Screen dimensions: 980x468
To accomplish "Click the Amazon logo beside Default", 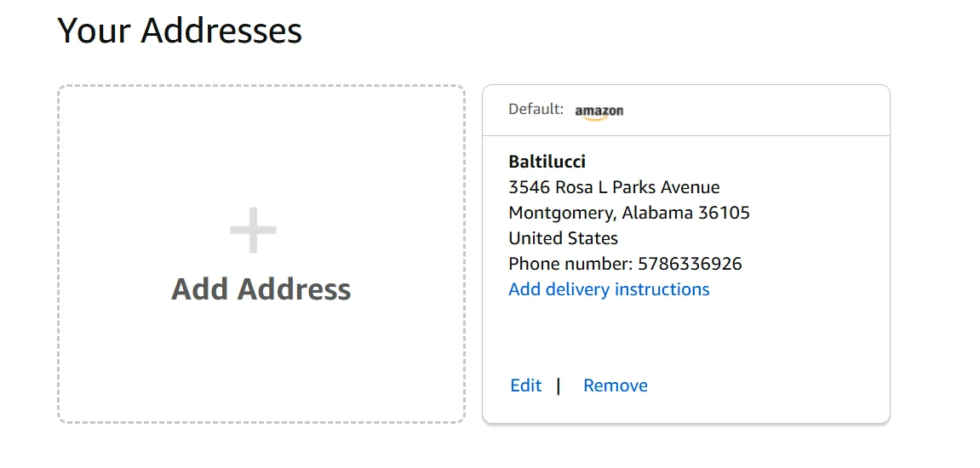I will coord(599,111).
